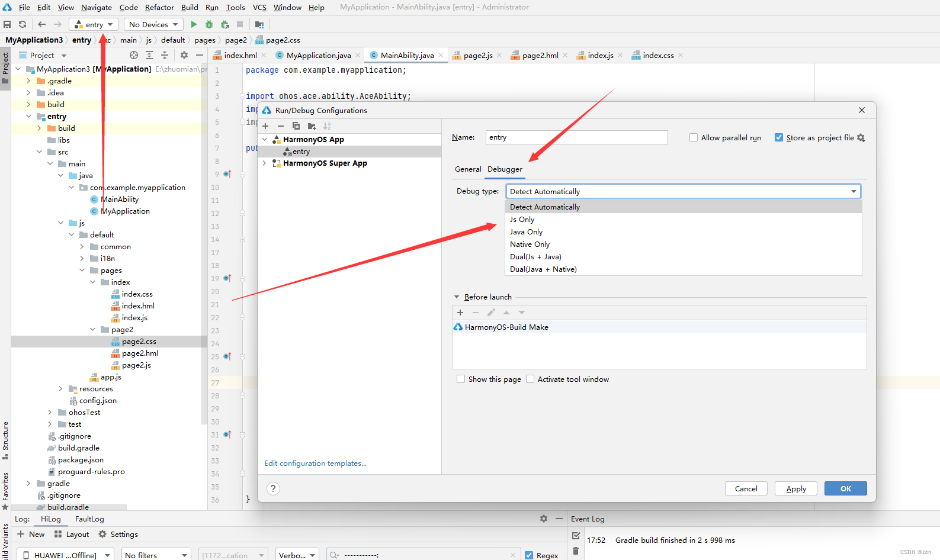Clear the Event Log with the trash icon
Viewport: 940px width, 560px height.
tap(576, 551)
